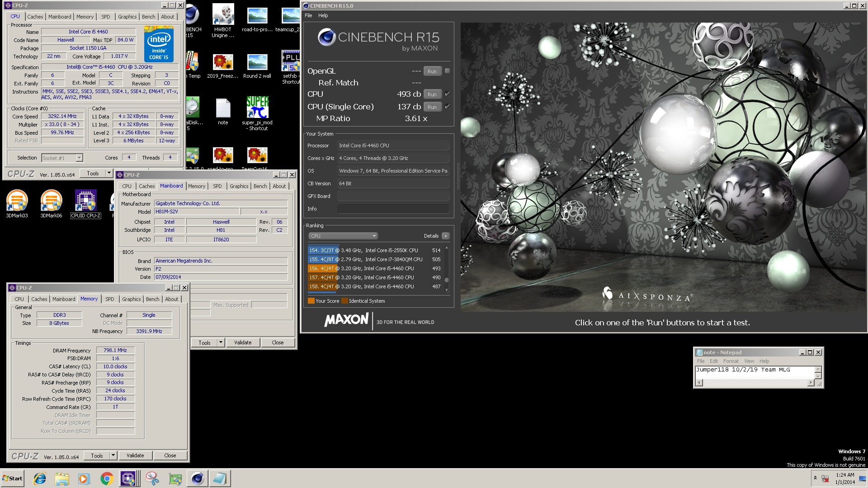The image size is (868, 488).
Task: Open Windows Media Player taskbar icon
Action: coord(84,479)
